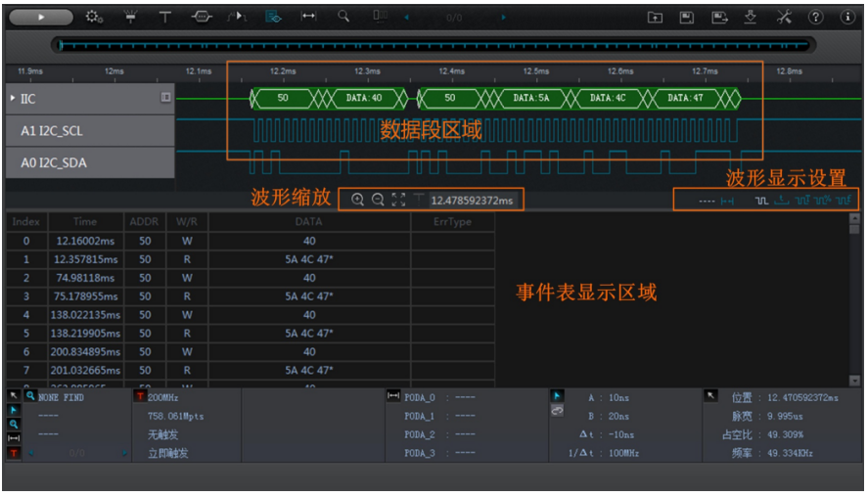The height and width of the screenshot is (497, 868).
Task: Click DATA:40 decoded segment in waveform
Action: click(364, 98)
